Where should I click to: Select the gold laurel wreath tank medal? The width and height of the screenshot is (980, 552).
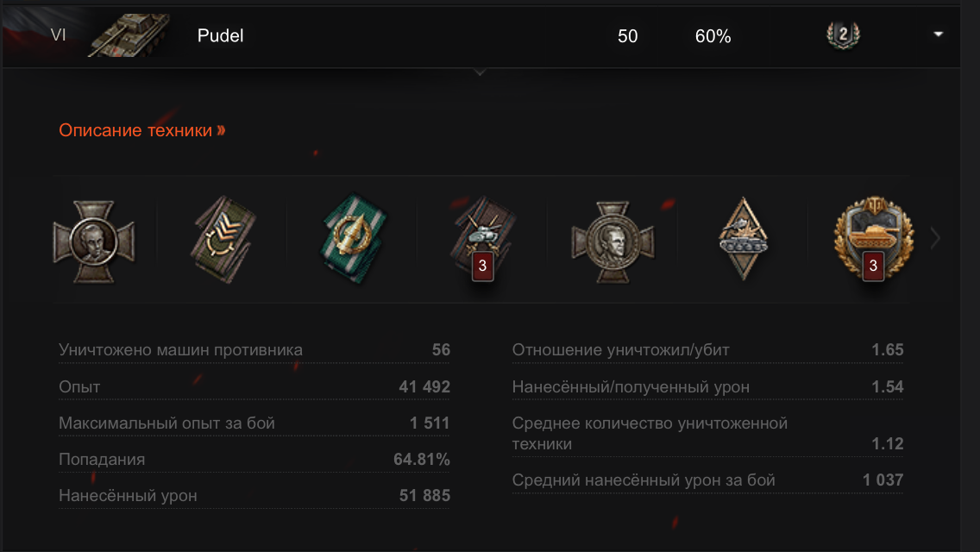873,239
